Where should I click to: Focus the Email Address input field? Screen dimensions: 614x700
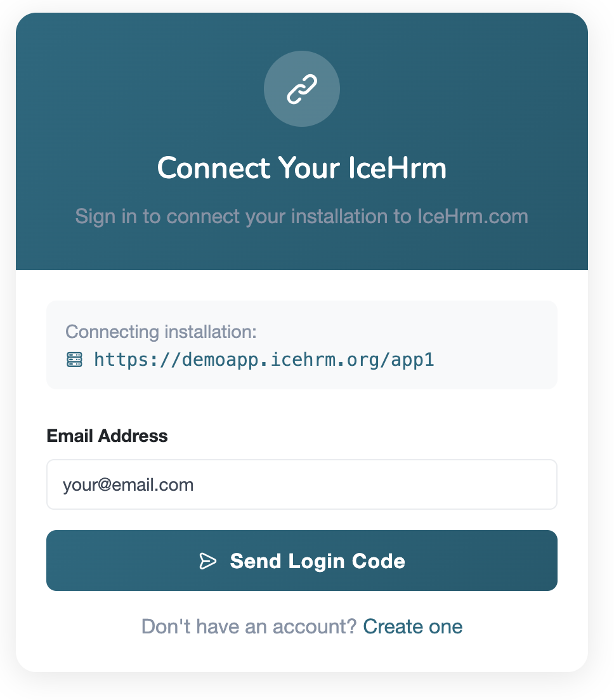coord(302,484)
